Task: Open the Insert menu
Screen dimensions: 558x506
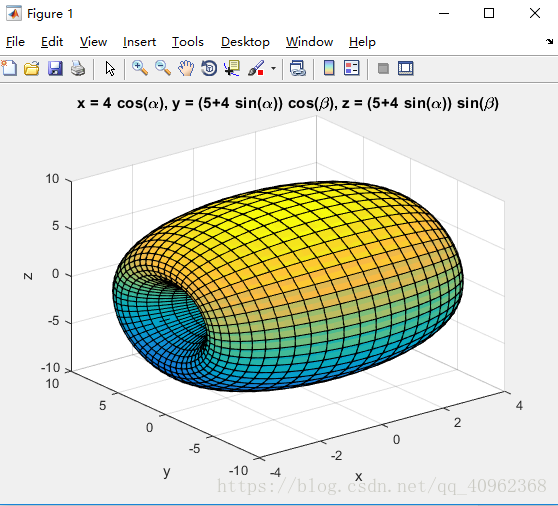Action: (139, 42)
